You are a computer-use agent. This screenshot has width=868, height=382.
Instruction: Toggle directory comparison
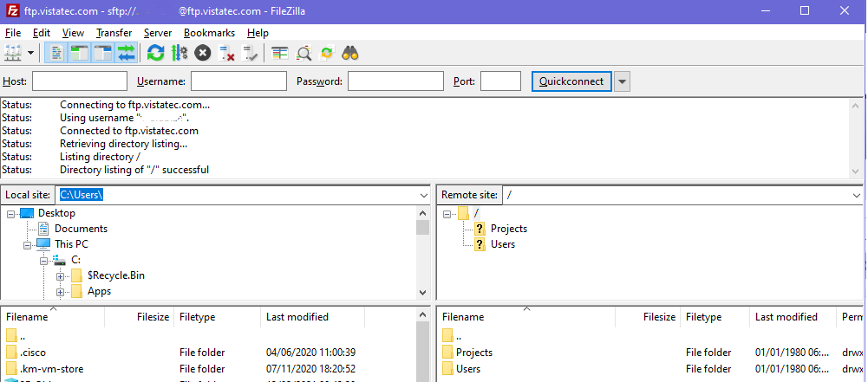[303, 53]
